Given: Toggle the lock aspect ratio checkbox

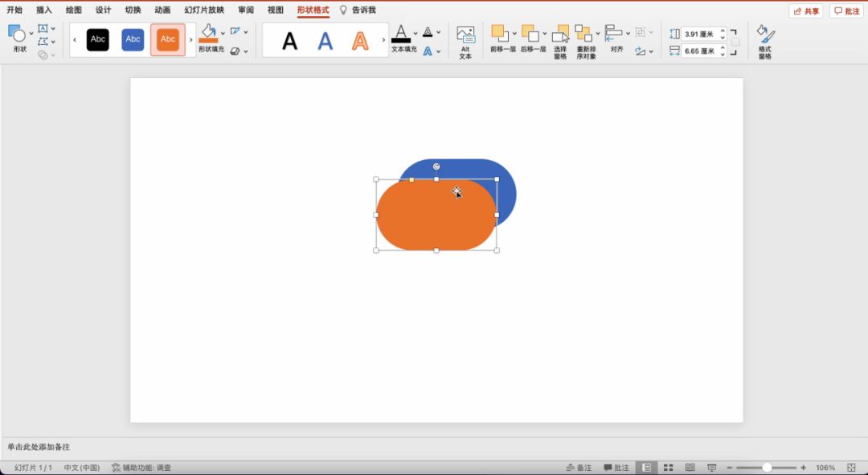Looking at the screenshot, I should (x=735, y=42).
